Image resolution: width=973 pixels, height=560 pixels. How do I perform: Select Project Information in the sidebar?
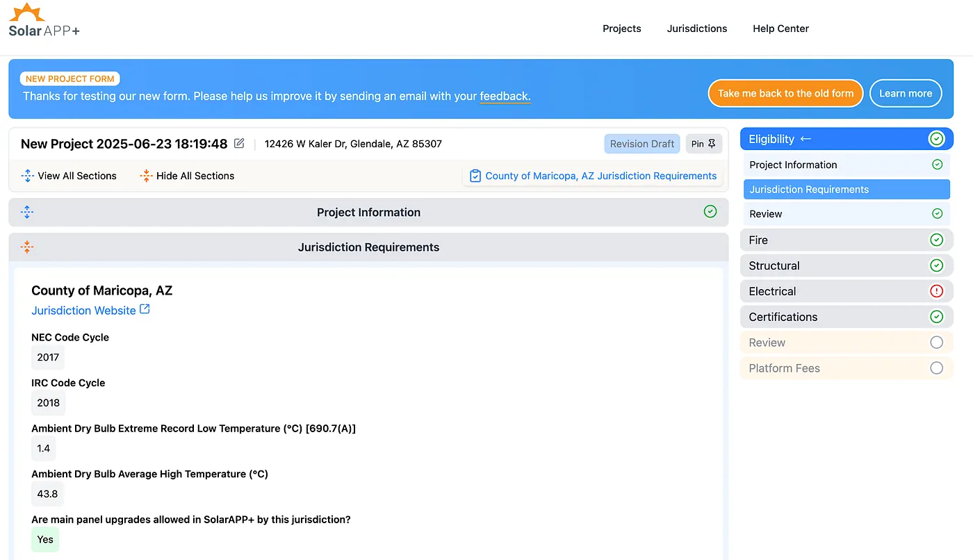point(847,165)
